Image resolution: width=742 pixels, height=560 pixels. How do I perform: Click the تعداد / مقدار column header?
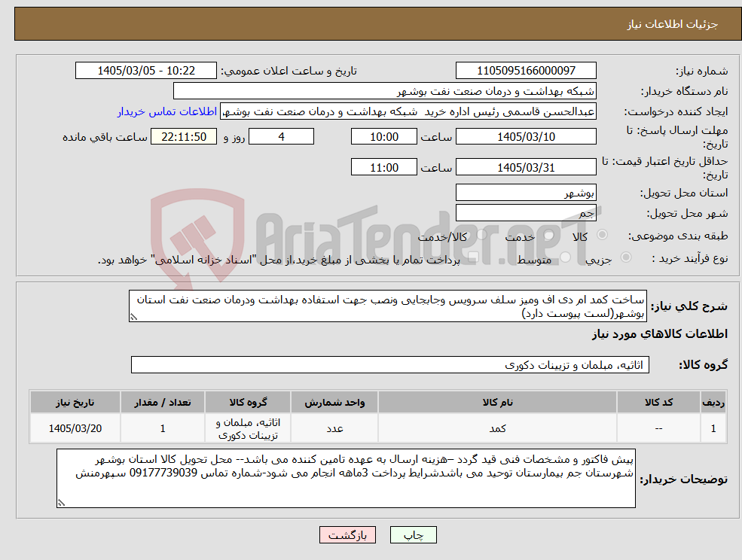162,402
